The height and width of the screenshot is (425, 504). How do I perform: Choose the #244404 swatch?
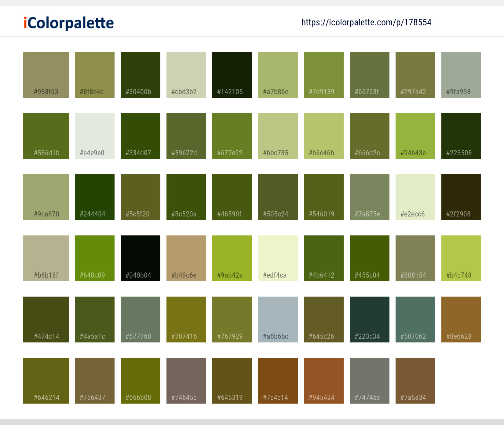95,197
